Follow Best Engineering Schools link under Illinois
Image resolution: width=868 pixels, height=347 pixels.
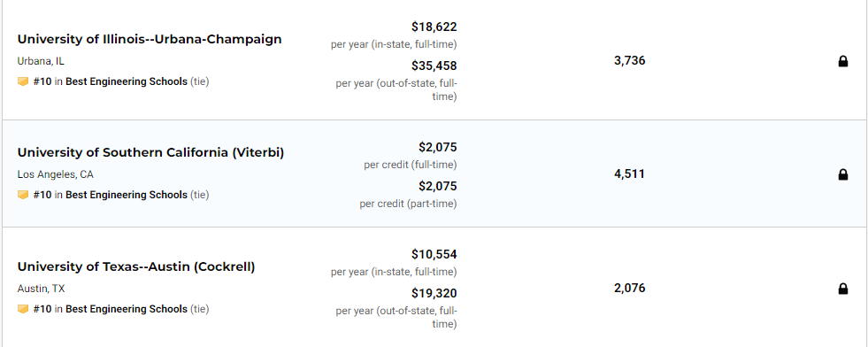[127, 82]
